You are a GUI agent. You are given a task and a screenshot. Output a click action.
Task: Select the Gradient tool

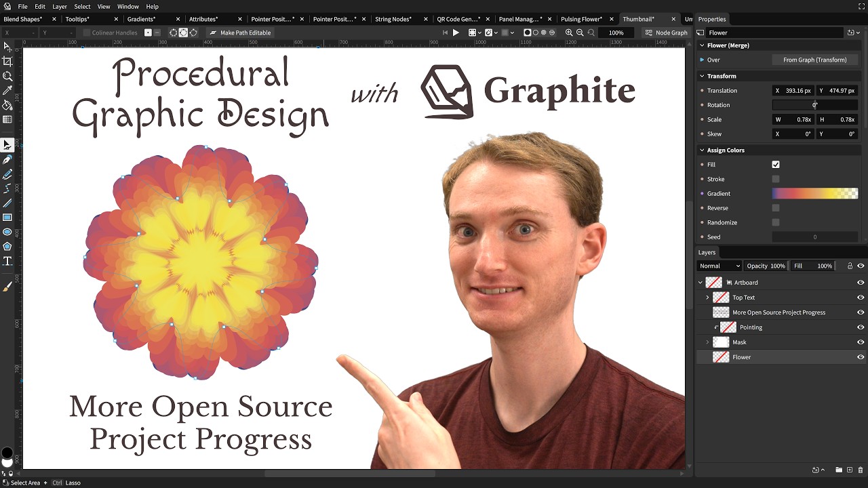coord(7,119)
